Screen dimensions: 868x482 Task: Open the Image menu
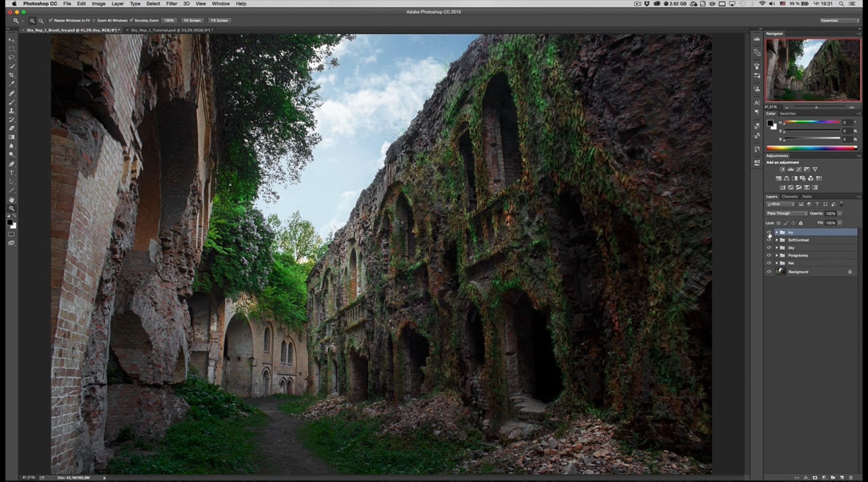click(x=98, y=4)
